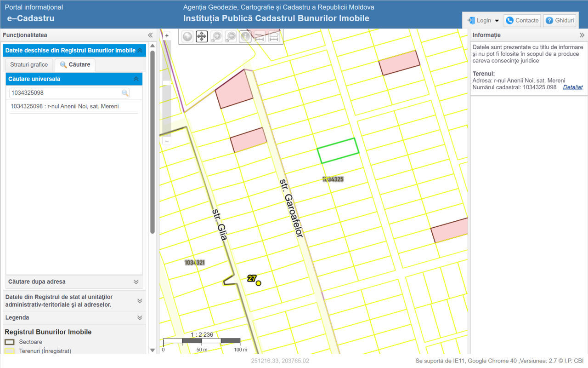Screen dimensions: 588x368
Task: Click the left panel scroll up arrow
Action: coord(153,46)
